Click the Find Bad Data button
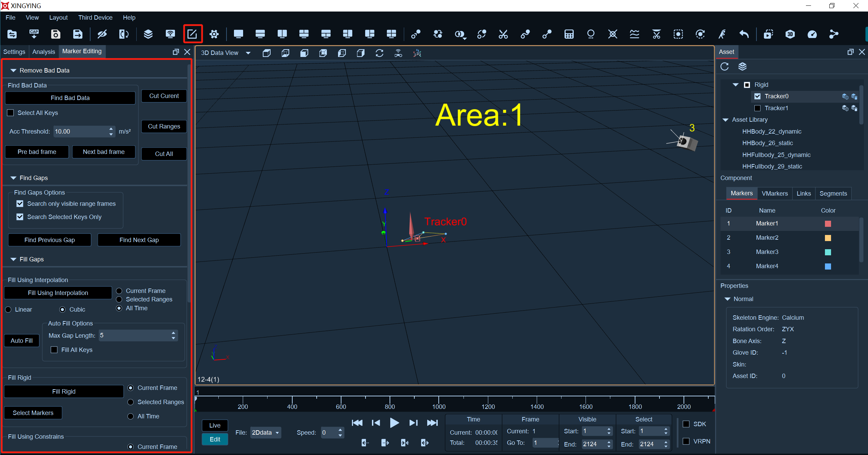The width and height of the screenshot is (868, 455). coord(70,98)
